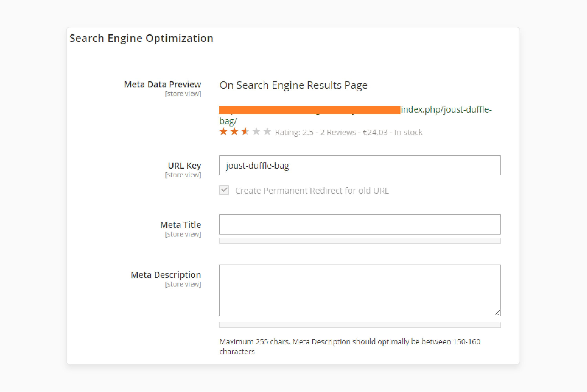Click the star rating icons in preview

[x=245, y=132]
